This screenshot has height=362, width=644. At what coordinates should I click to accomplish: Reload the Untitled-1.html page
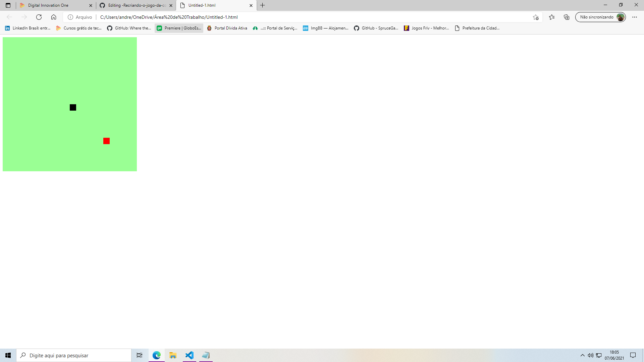pyautogui.click(x=39, y=17)
